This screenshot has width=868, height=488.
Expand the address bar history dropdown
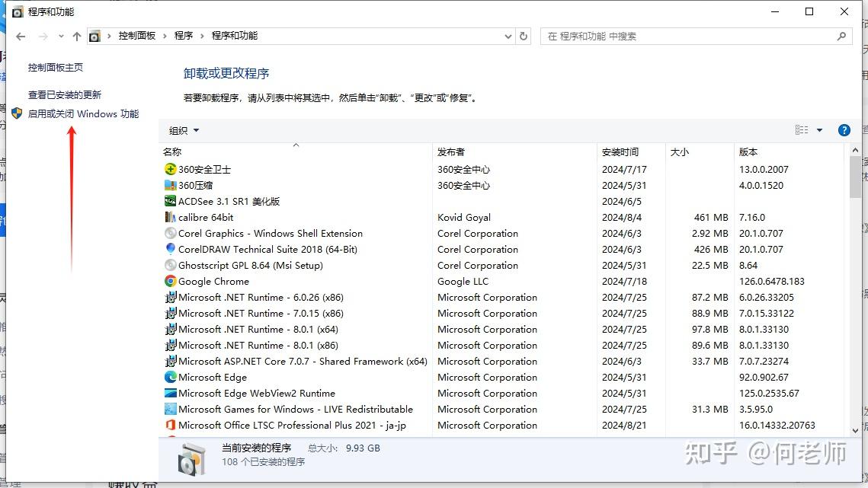(x=508, y=36)
